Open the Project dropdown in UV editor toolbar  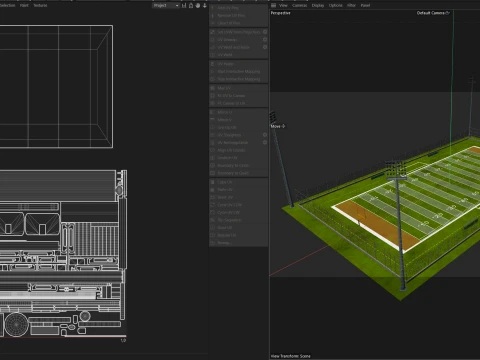point(166,5)
